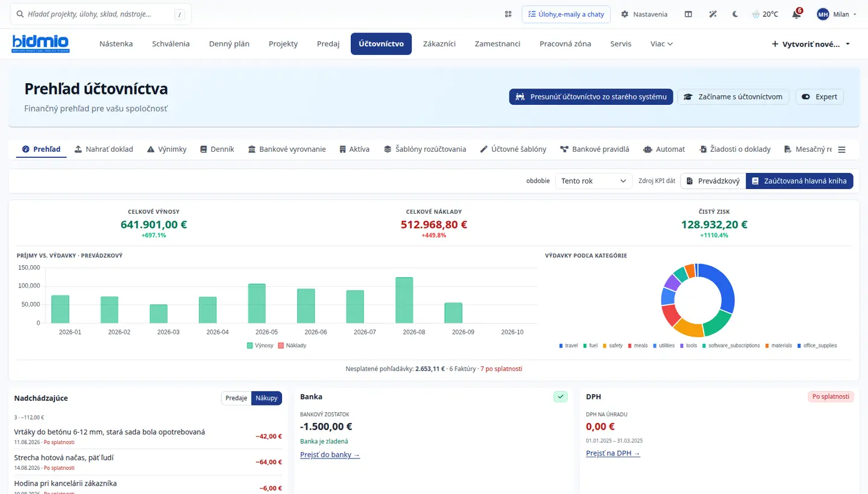The width and height of the screenshot is (868, 494).
Task: Open the obdobie Tento rok dropdown
Action: click(593, 181)
